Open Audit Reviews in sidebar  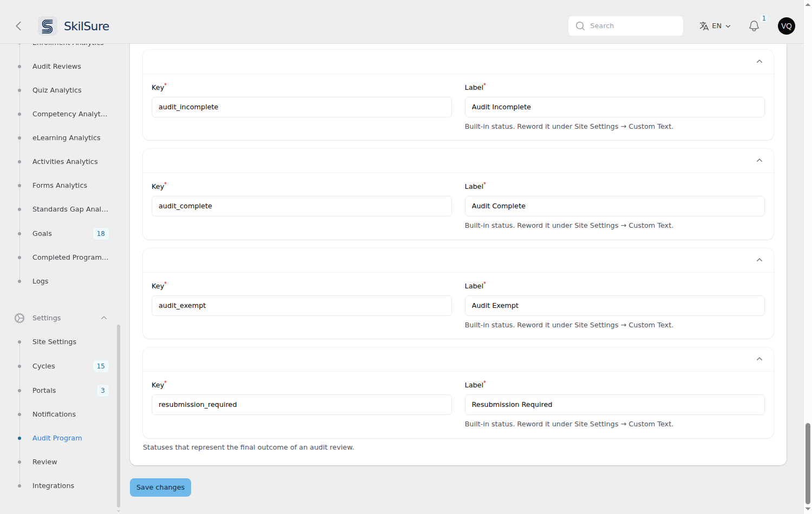pos(57,67)
